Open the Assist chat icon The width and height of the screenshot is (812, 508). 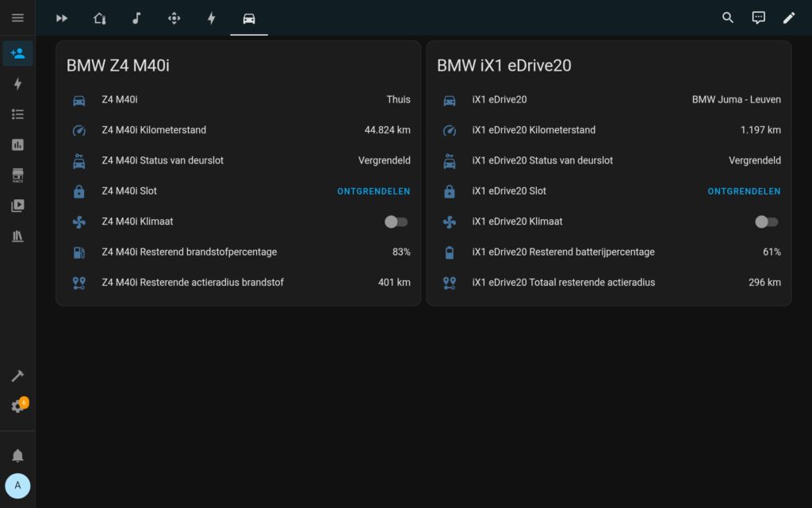tap(758, 17)
